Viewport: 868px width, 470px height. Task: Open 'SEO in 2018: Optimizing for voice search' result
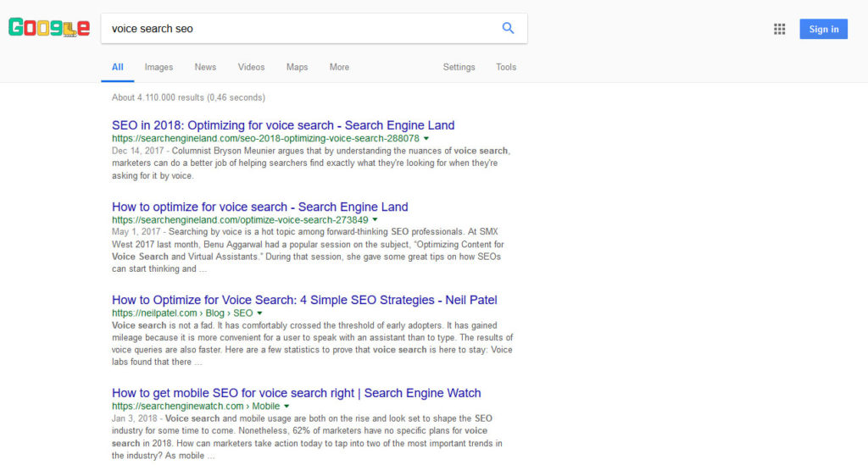283,125
